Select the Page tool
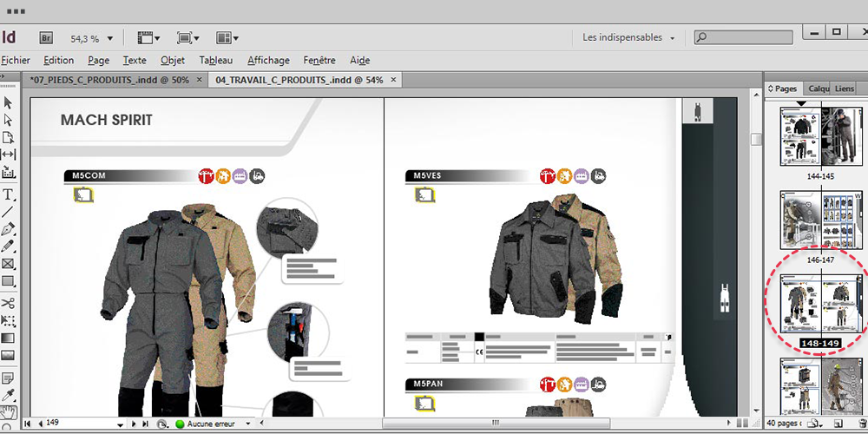 pyautogui.click(x=8, y=137)
